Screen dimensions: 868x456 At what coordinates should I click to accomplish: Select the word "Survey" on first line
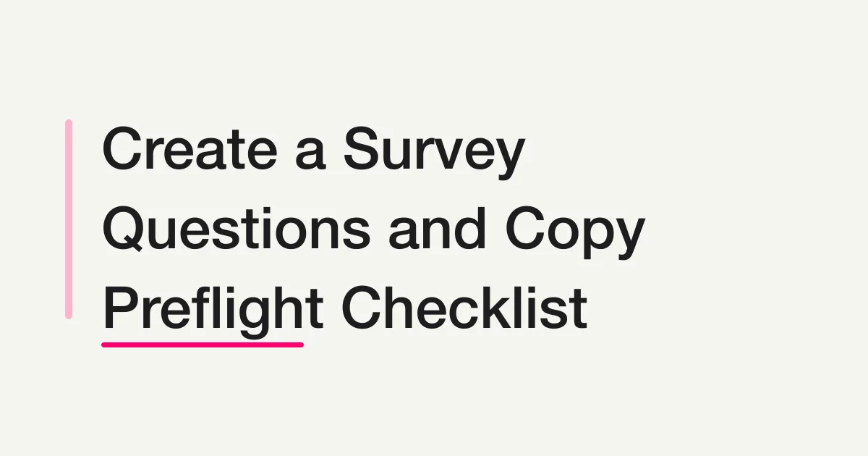433,153
